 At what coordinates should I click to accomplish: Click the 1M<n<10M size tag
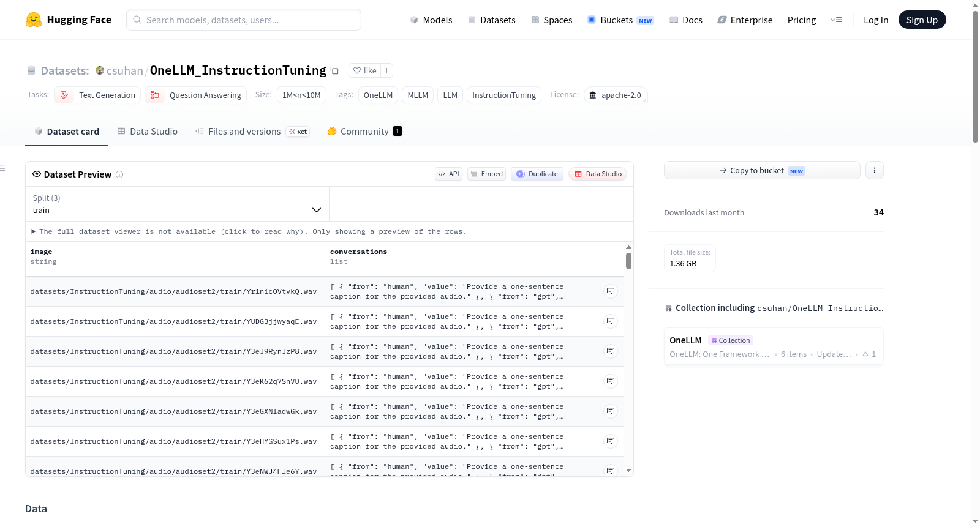[x=301, y=95]
